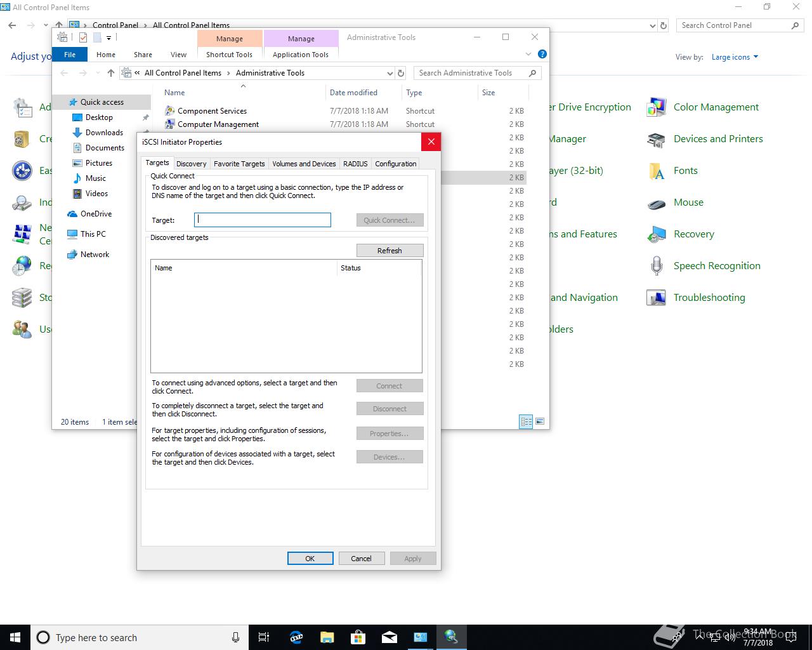Click Cancel in iSCSI Initiator dialog

coord(361,559)
